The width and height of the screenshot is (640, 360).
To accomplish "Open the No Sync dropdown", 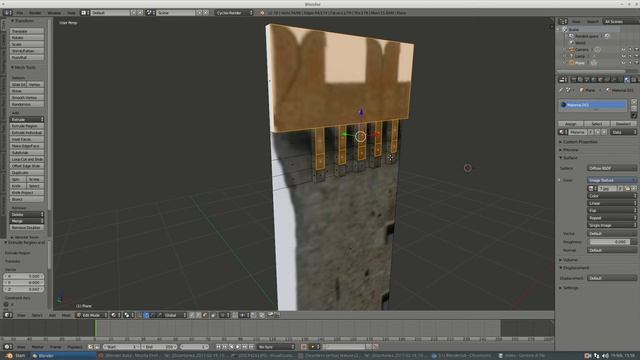I will click(x=276, y=347).
